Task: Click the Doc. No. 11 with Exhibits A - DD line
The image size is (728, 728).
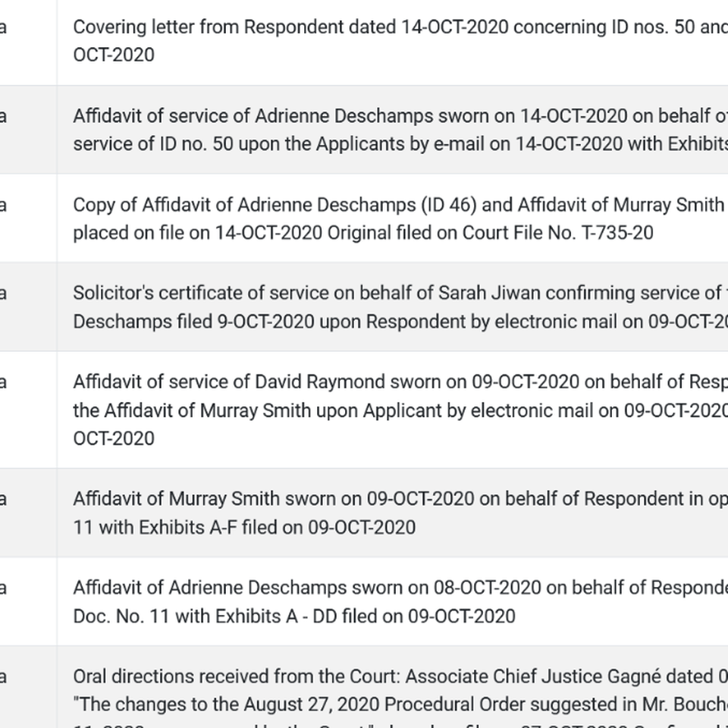Action: click(x=294, y=617)
